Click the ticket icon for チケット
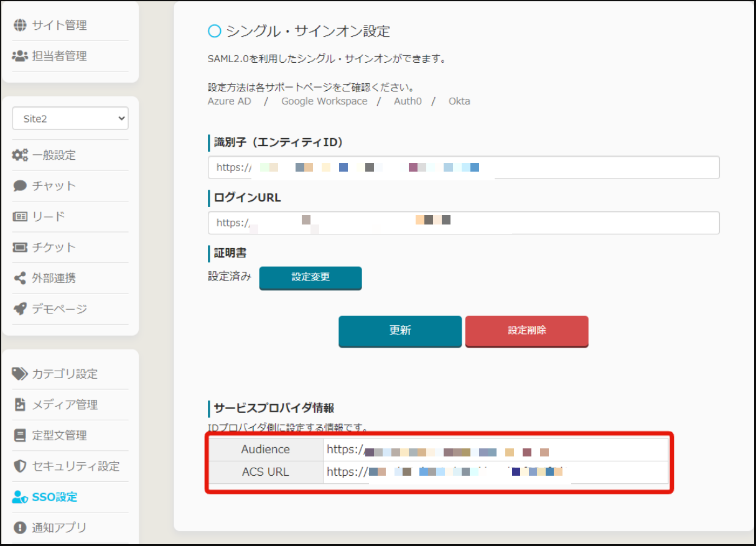Image resolution: width=756 pixels, height=546 pixels. tap(20, 248)
